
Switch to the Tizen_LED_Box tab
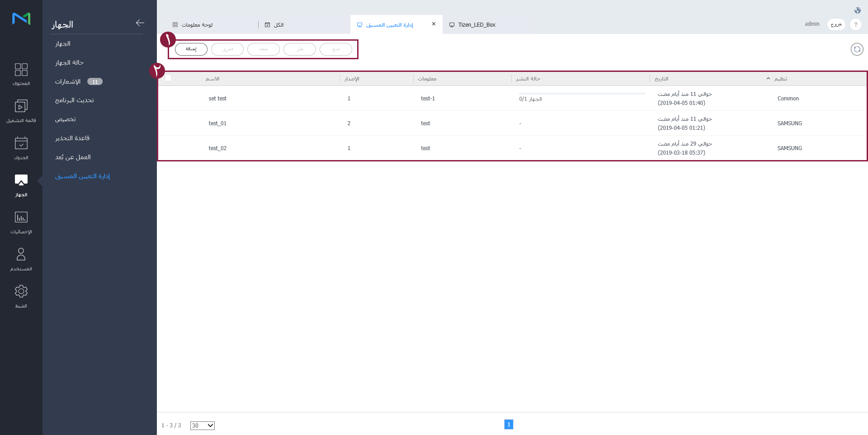476,25
